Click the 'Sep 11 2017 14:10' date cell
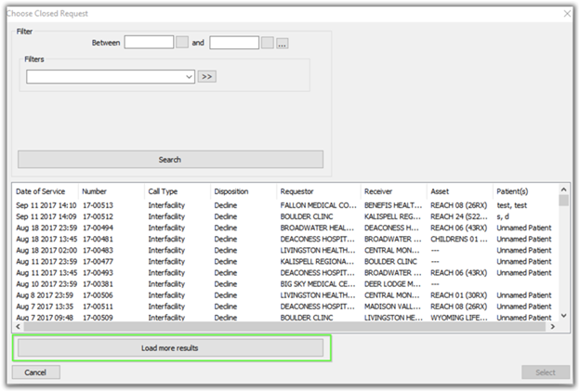580x392 pixels. click(46, 205)
